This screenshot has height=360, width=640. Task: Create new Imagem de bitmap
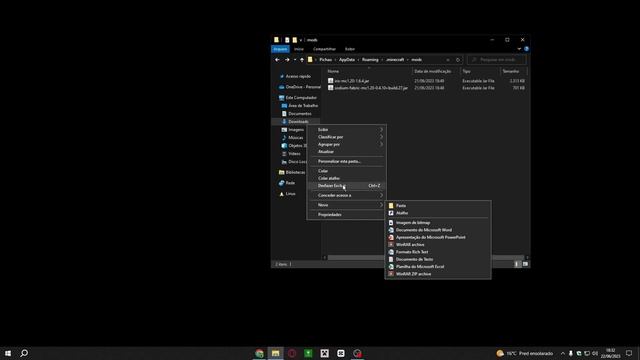(438, 223)
